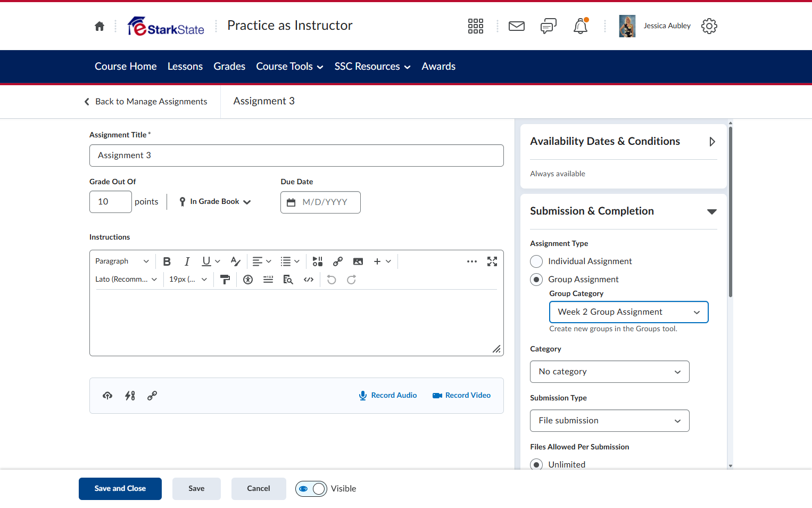Go to Grades tab
The width and height of the screenshot is (812, 508).
(x=229, y=67)
